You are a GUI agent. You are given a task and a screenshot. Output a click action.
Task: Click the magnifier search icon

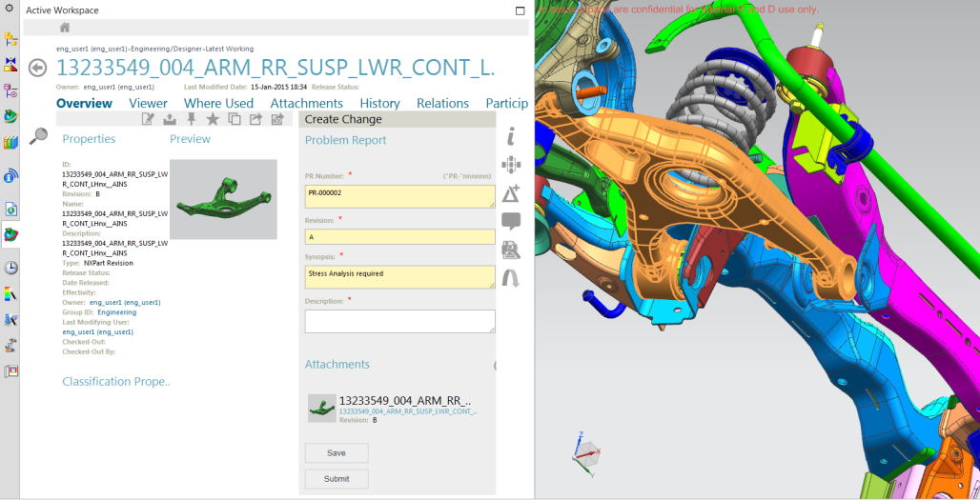[38, 135]
